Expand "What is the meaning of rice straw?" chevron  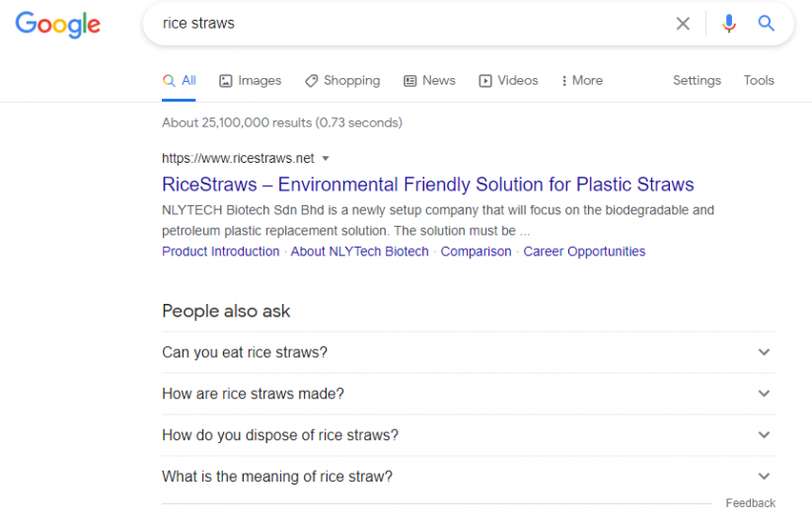[764, 477]
